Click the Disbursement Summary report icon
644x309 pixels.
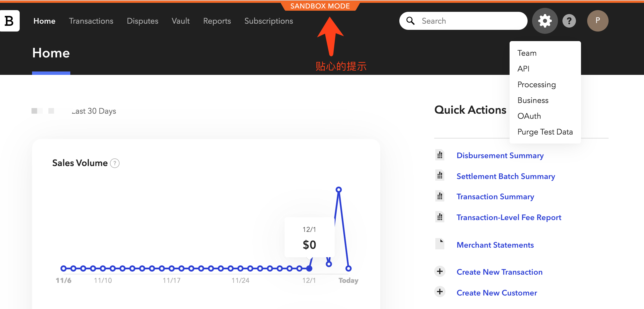click(440, 155)
